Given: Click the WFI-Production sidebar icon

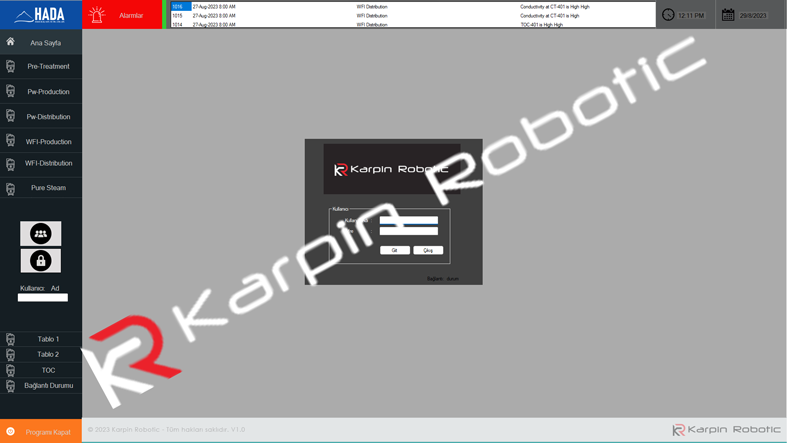Looking at the screenshot, I should [x=11, y=140].
